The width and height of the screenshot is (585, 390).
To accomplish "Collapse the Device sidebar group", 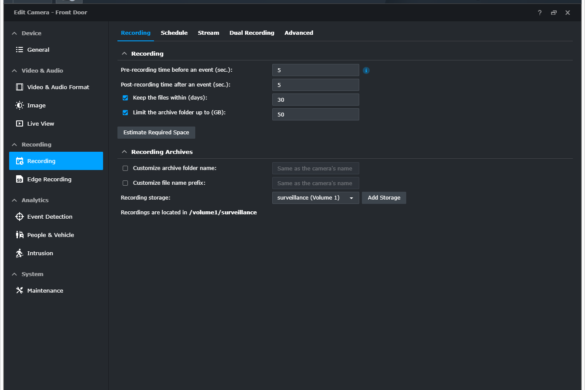I will point(15,33).
